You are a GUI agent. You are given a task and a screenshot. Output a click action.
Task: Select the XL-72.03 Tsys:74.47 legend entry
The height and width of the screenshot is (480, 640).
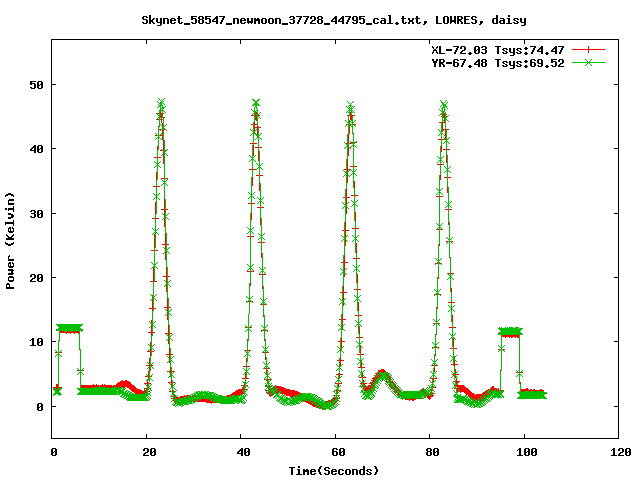coord(498,50)
